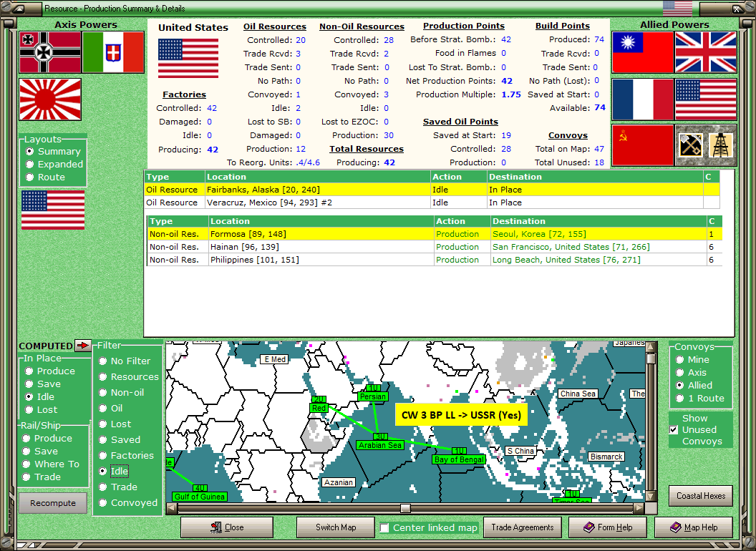Click the Bay of Bengal convoy marker
756x551 pixels.
(x=459, y=456)
